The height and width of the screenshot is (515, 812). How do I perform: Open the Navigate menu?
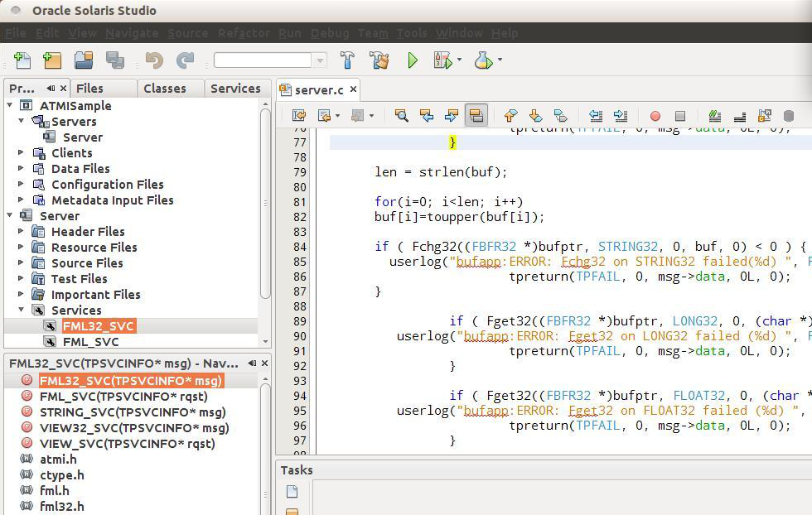132,33
